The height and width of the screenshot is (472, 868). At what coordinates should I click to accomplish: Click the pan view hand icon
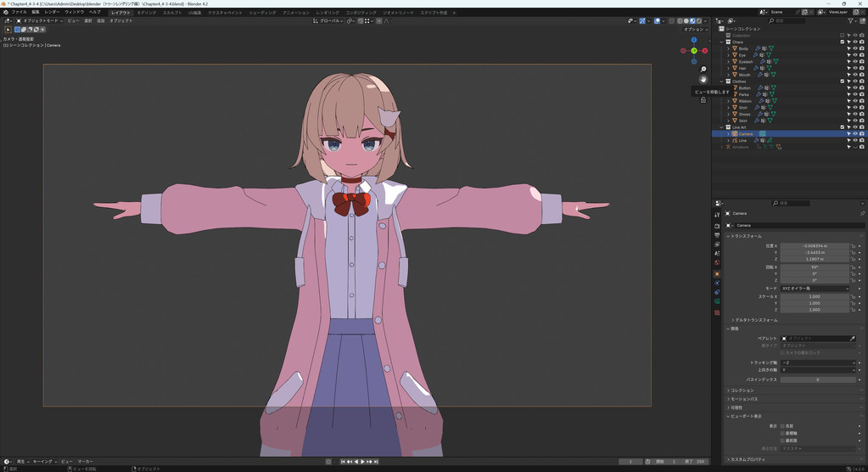tap(703, 79)
